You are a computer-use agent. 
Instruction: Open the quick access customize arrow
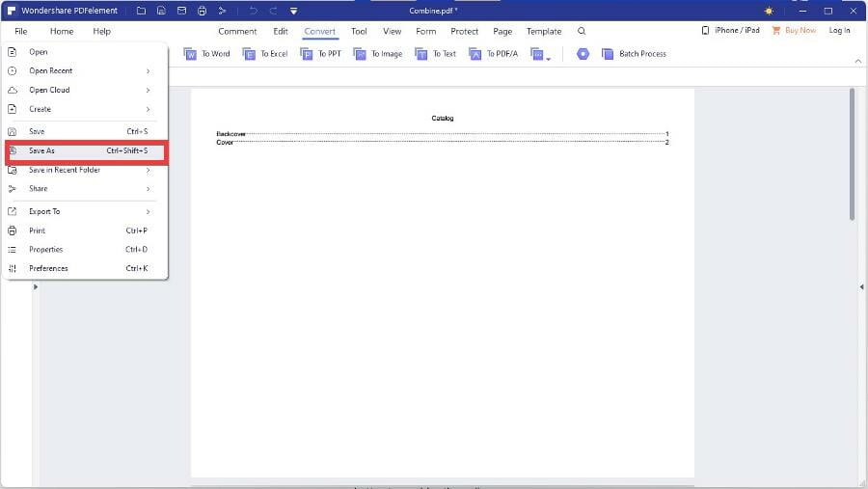point(294,11)
